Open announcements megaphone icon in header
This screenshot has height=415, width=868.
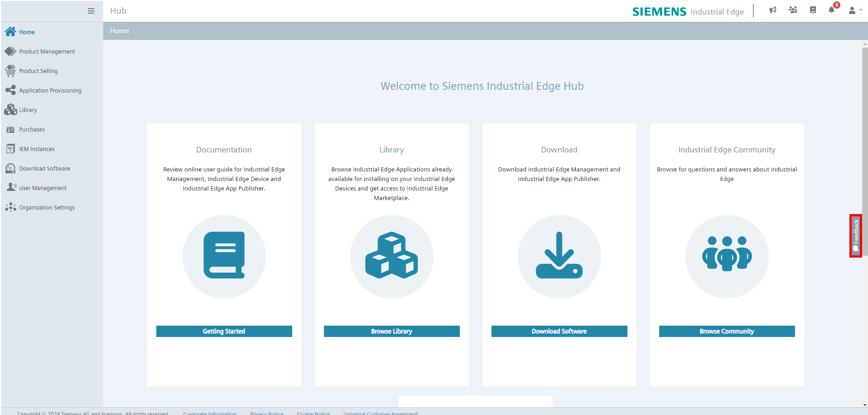(x=773, y=10)
